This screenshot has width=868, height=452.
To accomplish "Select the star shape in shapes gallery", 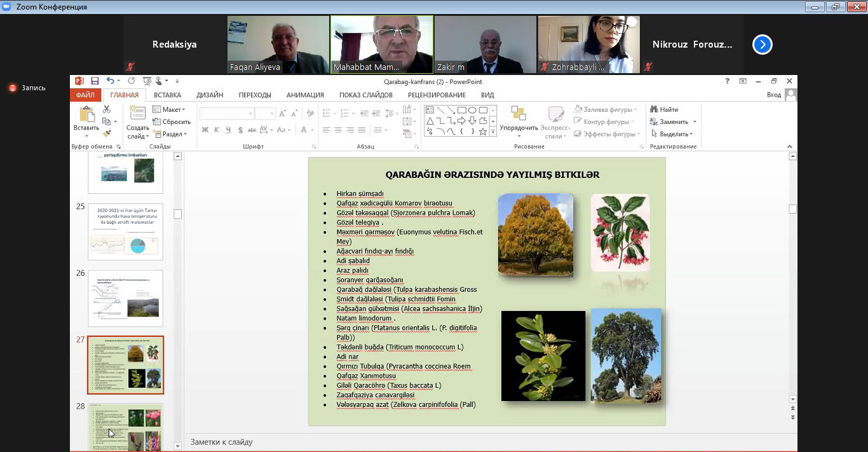I will (x=483, y=132).
